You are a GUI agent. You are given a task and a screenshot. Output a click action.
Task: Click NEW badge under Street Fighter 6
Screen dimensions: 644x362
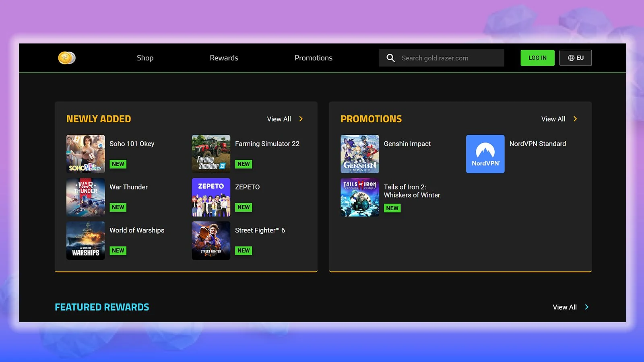pos(244,251)
